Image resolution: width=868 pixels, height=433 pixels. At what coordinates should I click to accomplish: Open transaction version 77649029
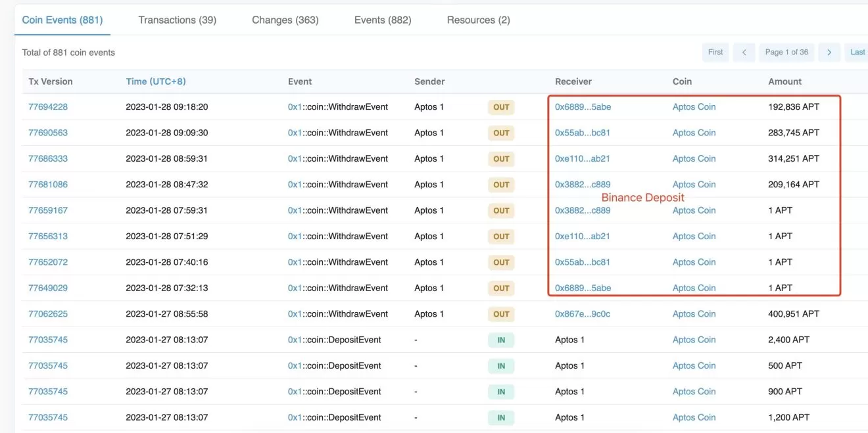[x=48, y=288]
